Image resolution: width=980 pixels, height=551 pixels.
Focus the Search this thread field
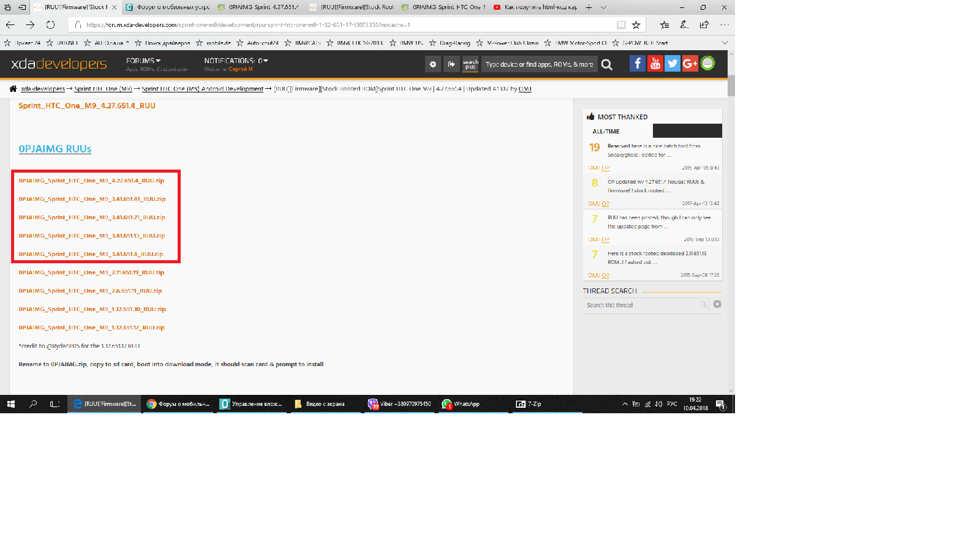[642, 305]
